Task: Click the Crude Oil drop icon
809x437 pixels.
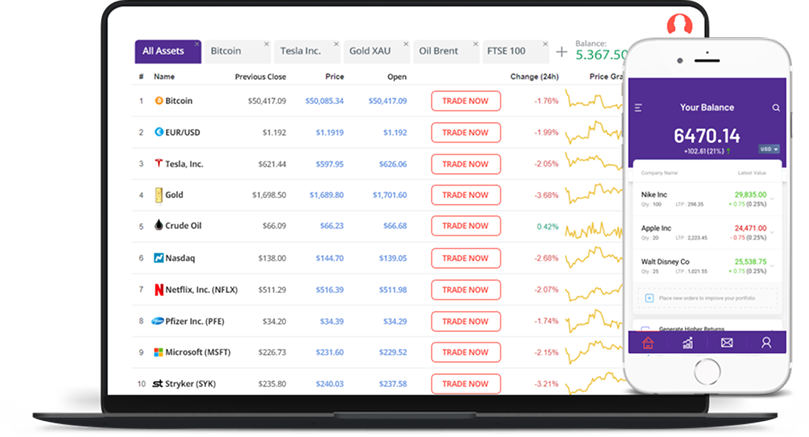Action: click(159, 225)
